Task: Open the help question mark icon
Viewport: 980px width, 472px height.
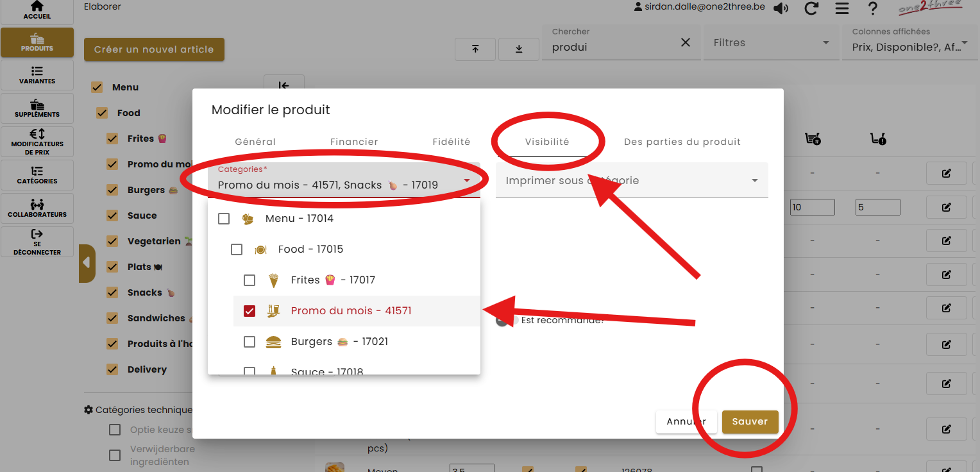Action: pos(872,8)
